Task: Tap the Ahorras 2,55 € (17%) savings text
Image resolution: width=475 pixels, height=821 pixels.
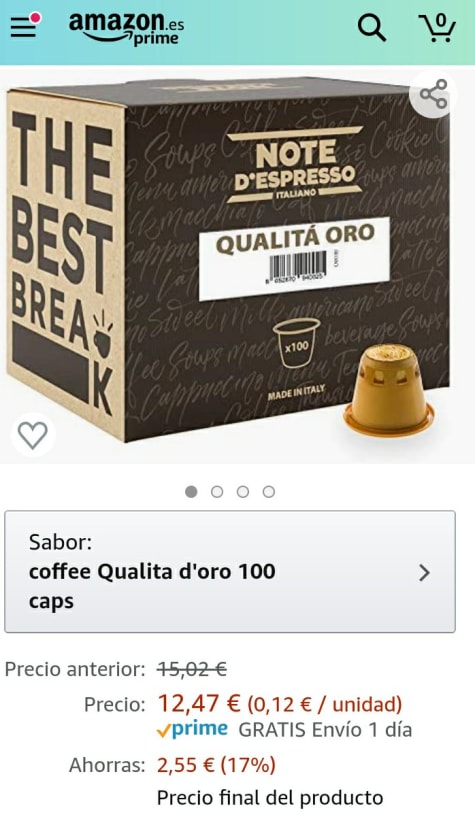Action: tap(172, 765)
